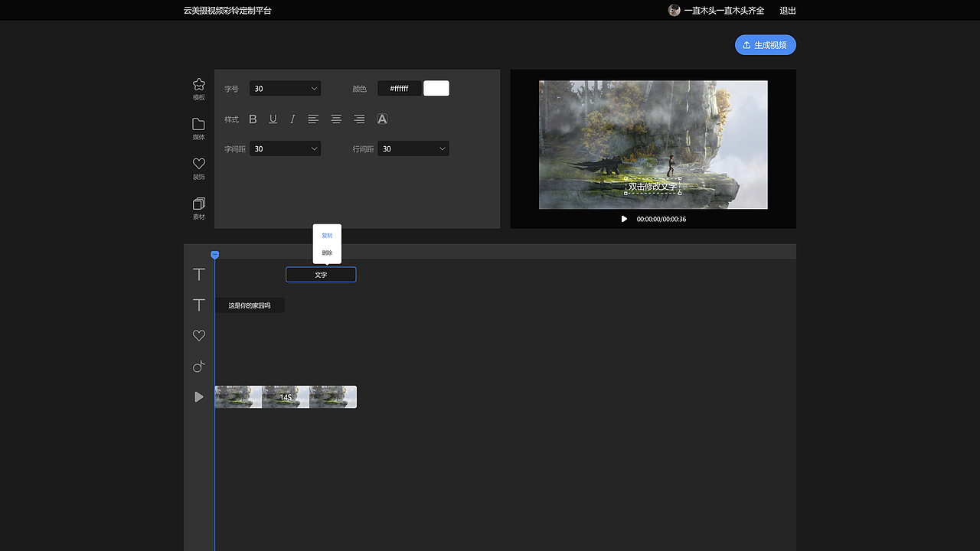
Task: Toggle underline text style
Action: point(273,119)
